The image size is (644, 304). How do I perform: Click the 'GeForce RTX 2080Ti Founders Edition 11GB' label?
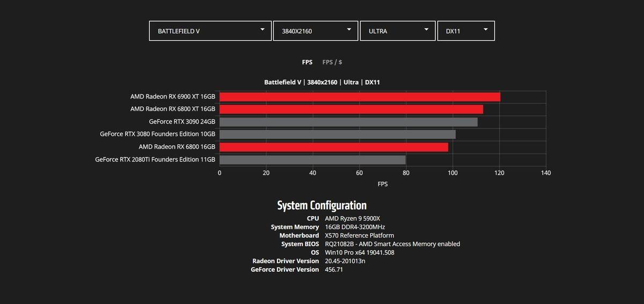click(155, 159)
